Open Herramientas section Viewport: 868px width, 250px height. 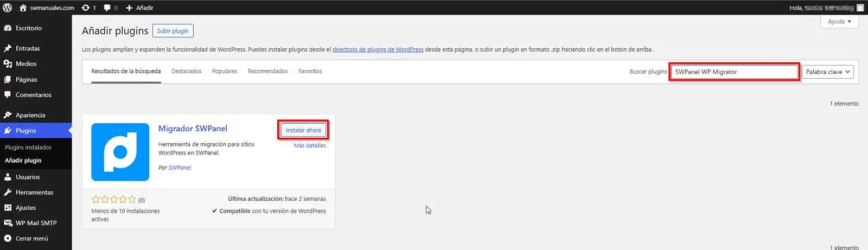click(36, 193)
